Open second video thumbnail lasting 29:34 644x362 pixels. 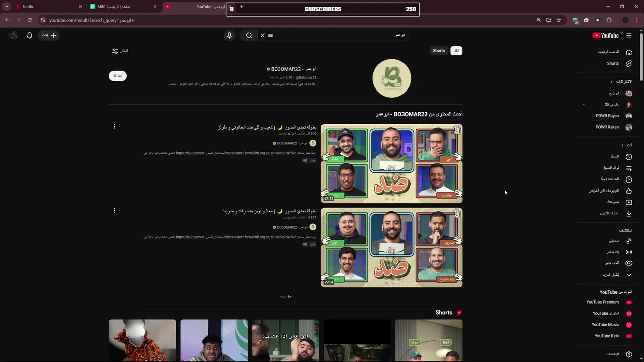391,247
